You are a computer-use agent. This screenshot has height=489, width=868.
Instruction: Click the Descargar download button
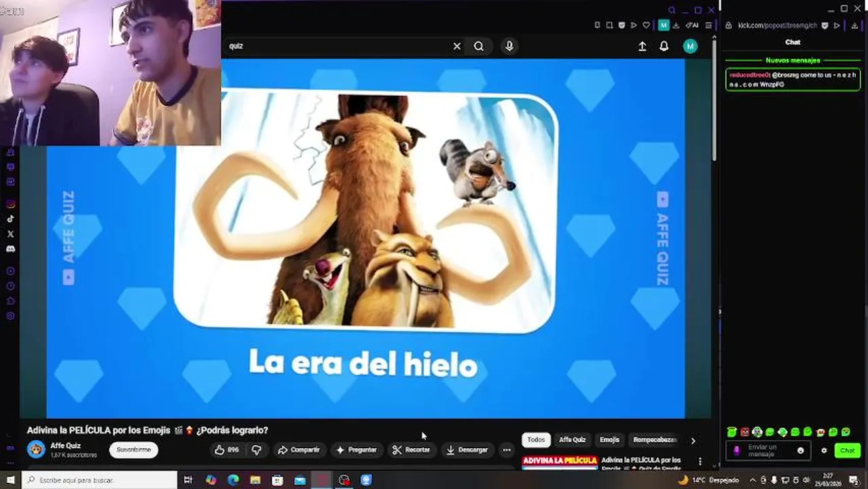click(x=467, y=450)
